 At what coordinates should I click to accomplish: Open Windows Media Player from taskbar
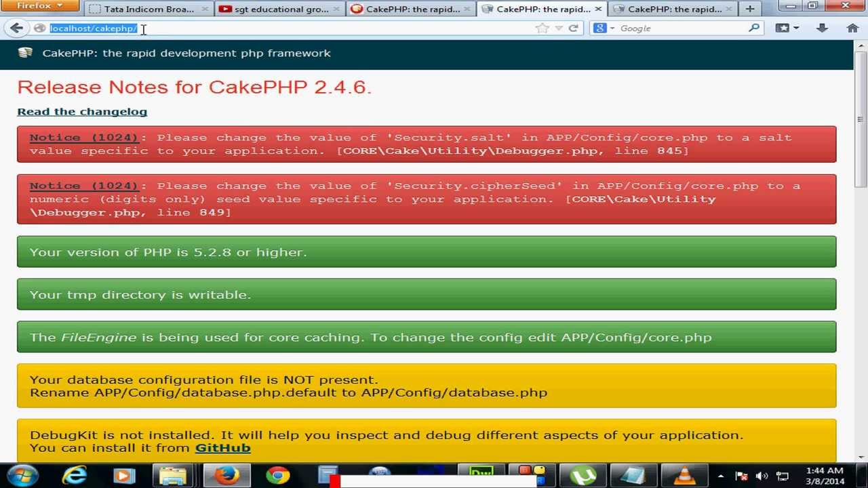click(124, 475)
